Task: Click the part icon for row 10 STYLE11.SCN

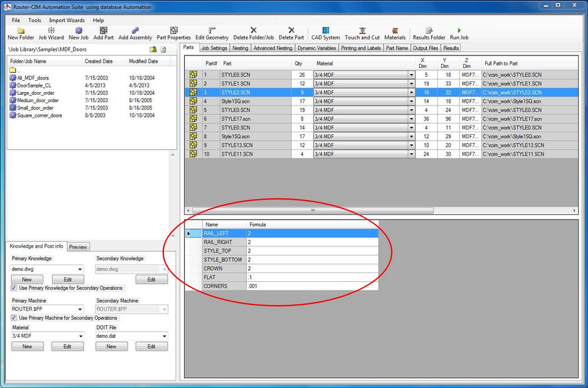Action: [x=194, y=154]
